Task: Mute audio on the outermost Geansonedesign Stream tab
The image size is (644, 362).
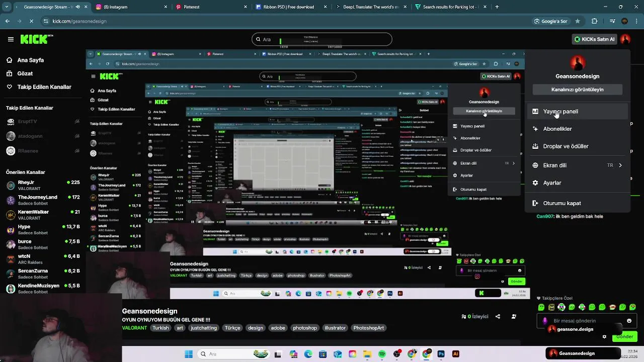Action: click(x=77, y=7)
